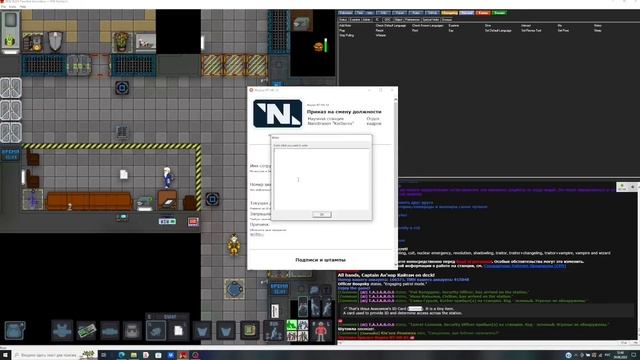Click OK in the text input dialog

pos(322,214)
